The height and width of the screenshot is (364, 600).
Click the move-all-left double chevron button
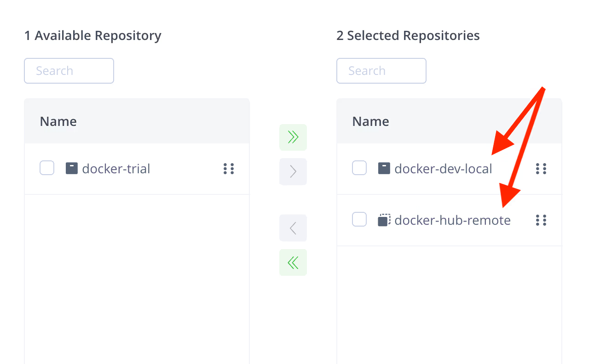pos(293,262)
